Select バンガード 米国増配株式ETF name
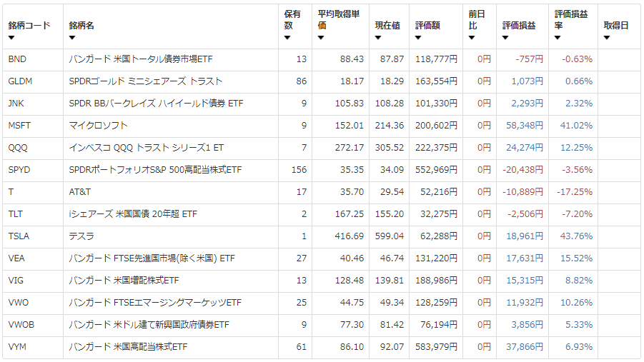644x362 pixels. click(124, 281)
